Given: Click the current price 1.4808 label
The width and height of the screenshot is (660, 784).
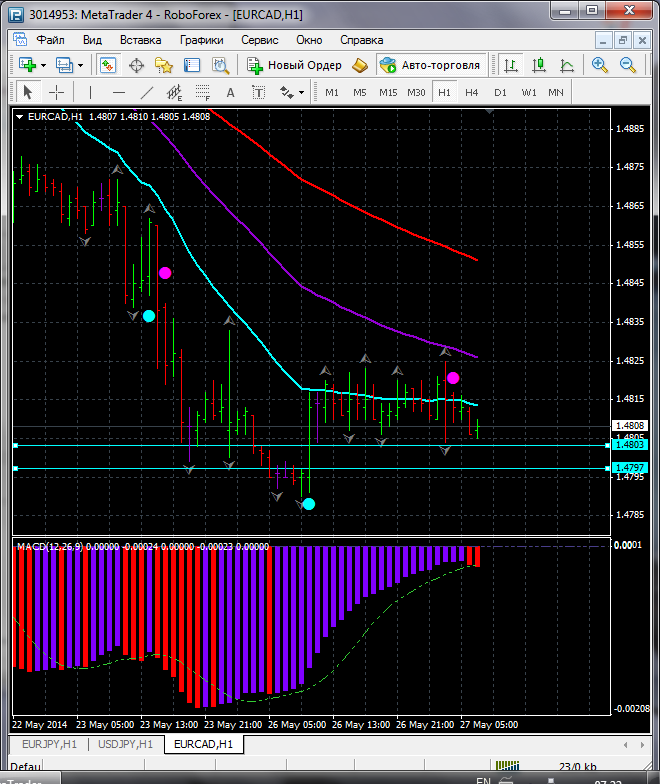Looking at the screenshot, I should tap(630, 426).
